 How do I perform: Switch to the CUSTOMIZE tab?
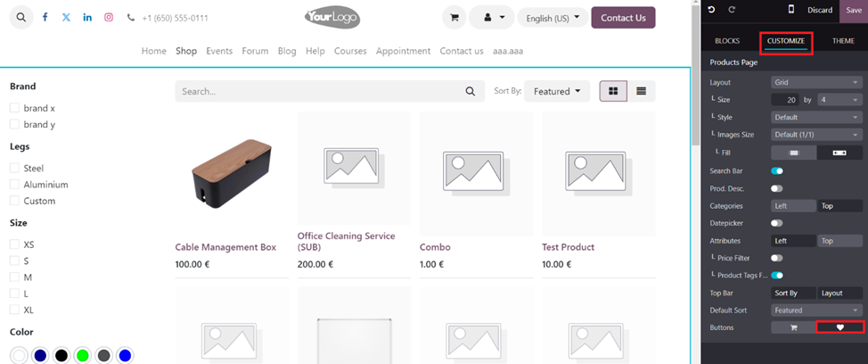pyautogui.click(x=786, y=41)
